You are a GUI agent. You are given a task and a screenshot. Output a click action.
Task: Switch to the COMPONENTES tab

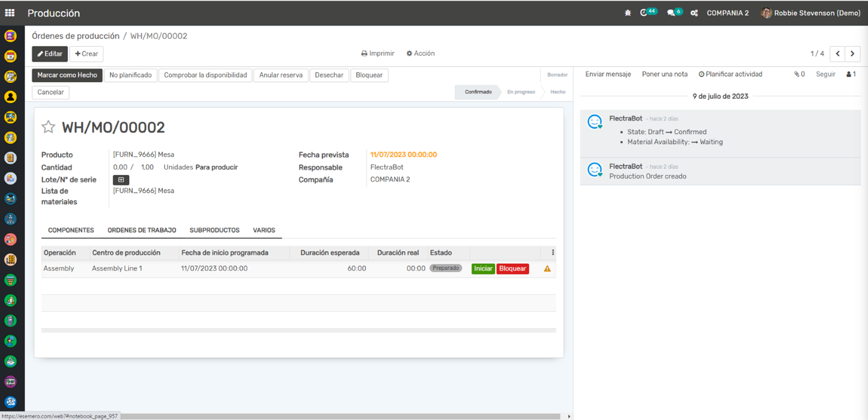point(71,230)
